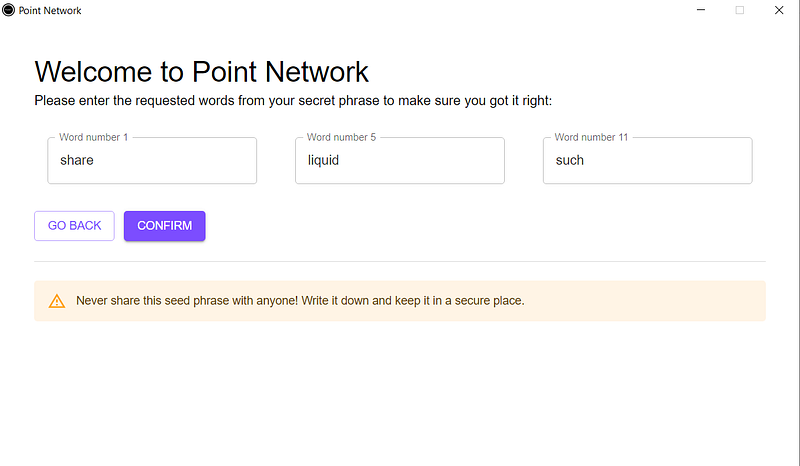Click the typed word 'share'

77,160
